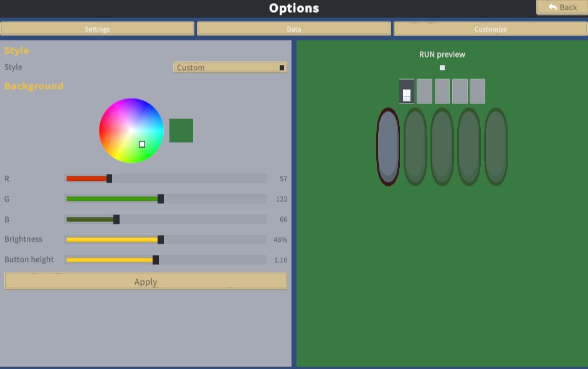Click the Back arrow button
The height and width of the screenshot is (369, 588).
pos(562,7)
